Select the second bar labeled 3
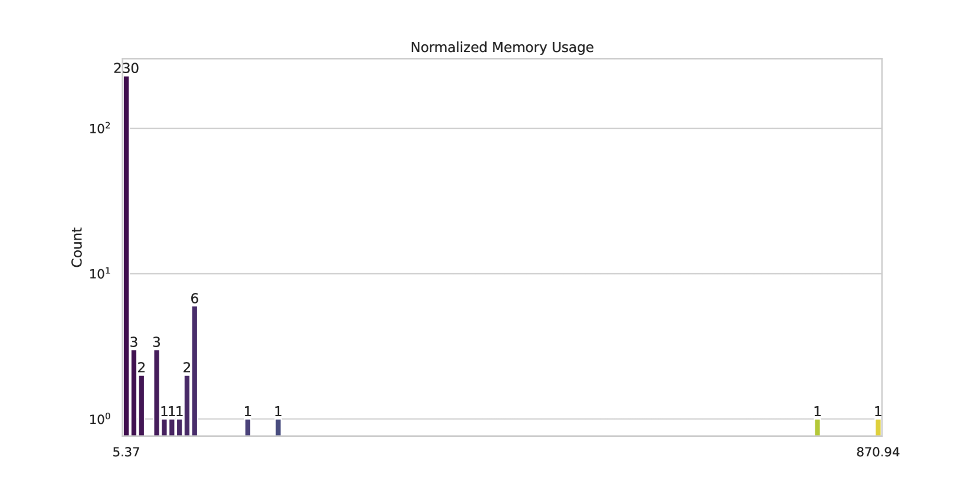The height and width of the screenshot is (490, 980). pos(156,393)
